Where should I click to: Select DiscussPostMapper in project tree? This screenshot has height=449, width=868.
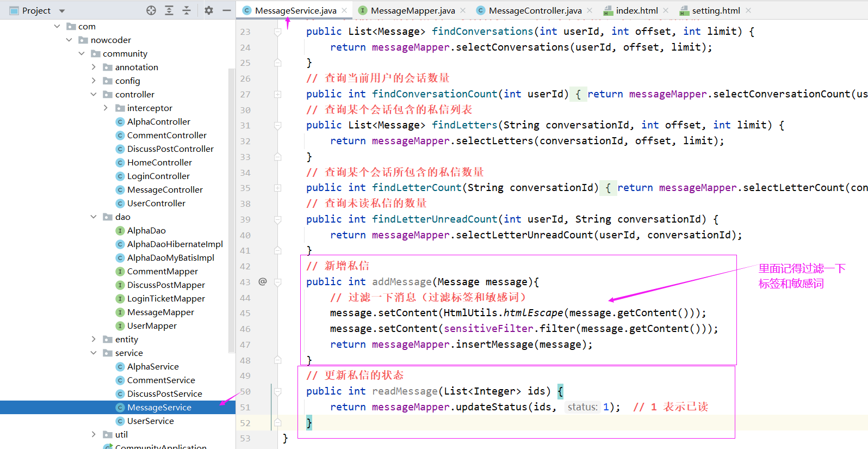(x=166, y=285)
